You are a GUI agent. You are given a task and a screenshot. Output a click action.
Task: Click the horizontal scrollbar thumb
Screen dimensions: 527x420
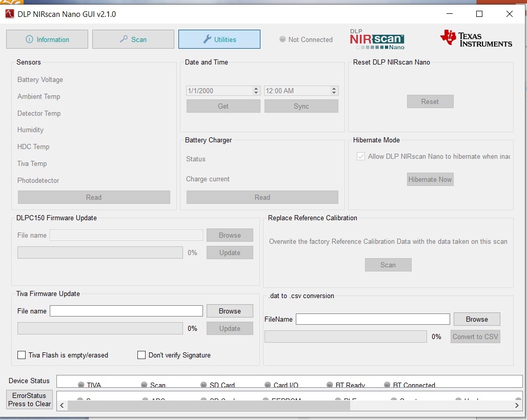pyautogui.click(x=209, y=405)
